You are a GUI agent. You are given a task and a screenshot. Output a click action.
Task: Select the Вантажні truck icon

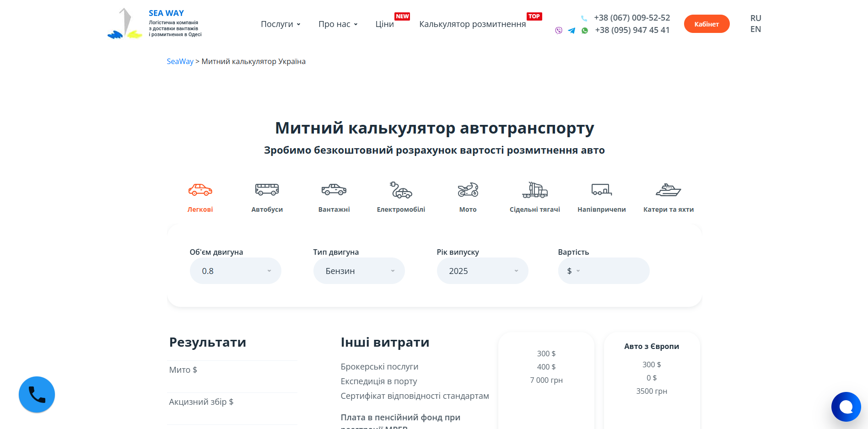click(334, 190)
